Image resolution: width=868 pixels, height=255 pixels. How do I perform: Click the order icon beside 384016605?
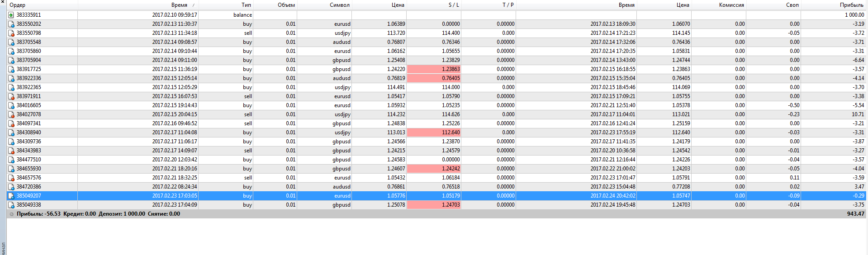11,105
